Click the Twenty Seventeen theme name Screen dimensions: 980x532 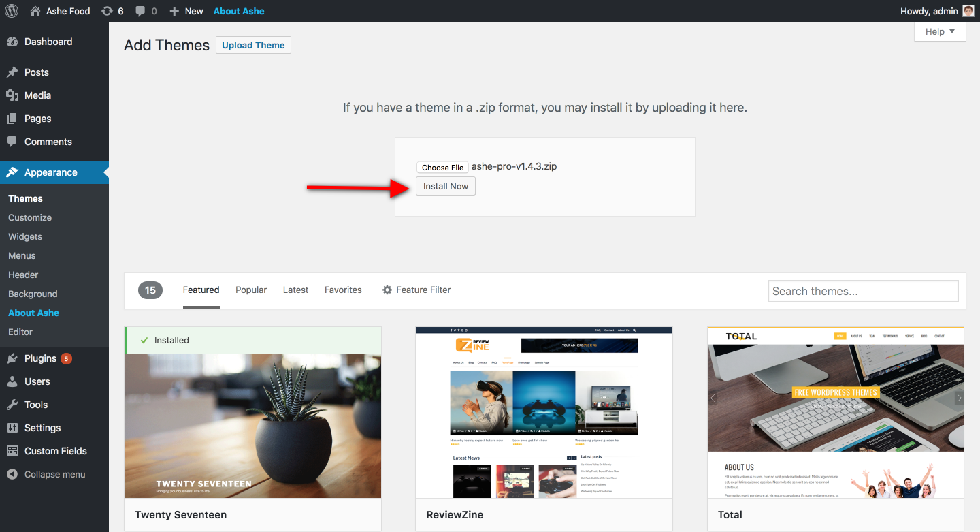(181, 515)
